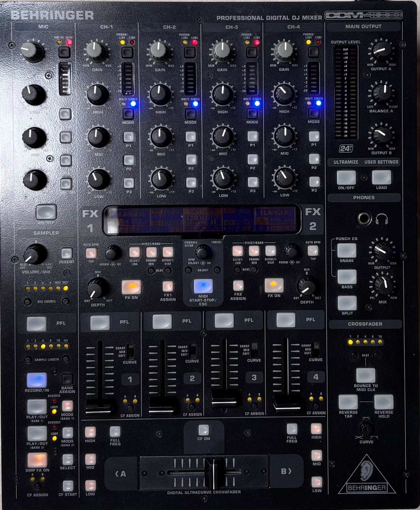
Task: Click the sampler MODE Bank 2 button
Action: pyautogui.click(x=68, y=433)
